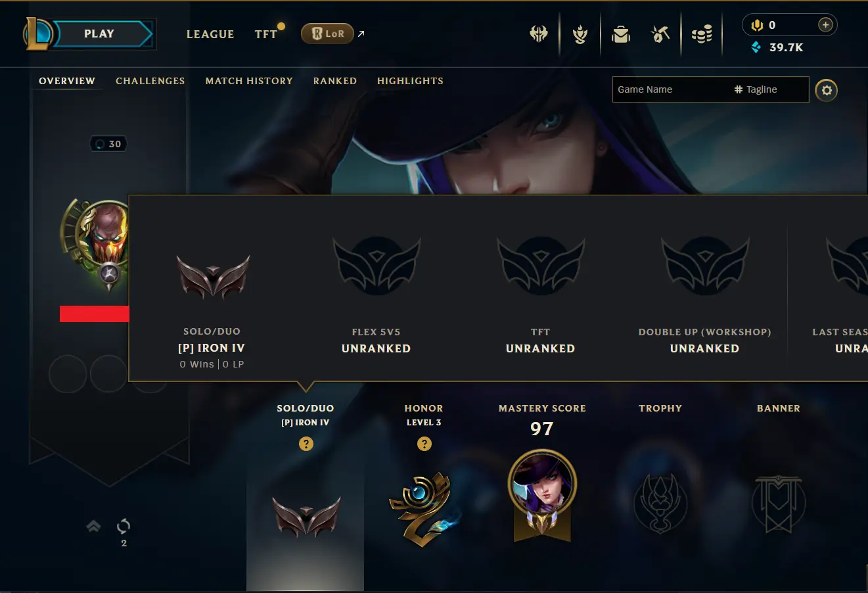868x593 pixels.
Task: Open the crafting hammer icon
Action: (660, 34)
